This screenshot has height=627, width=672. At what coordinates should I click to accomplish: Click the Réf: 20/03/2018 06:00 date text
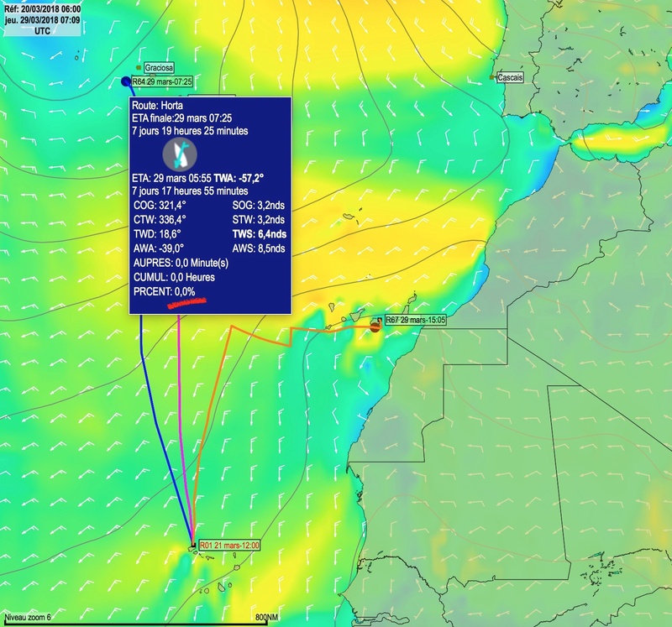pyautogui.click(x=43, y=9)
